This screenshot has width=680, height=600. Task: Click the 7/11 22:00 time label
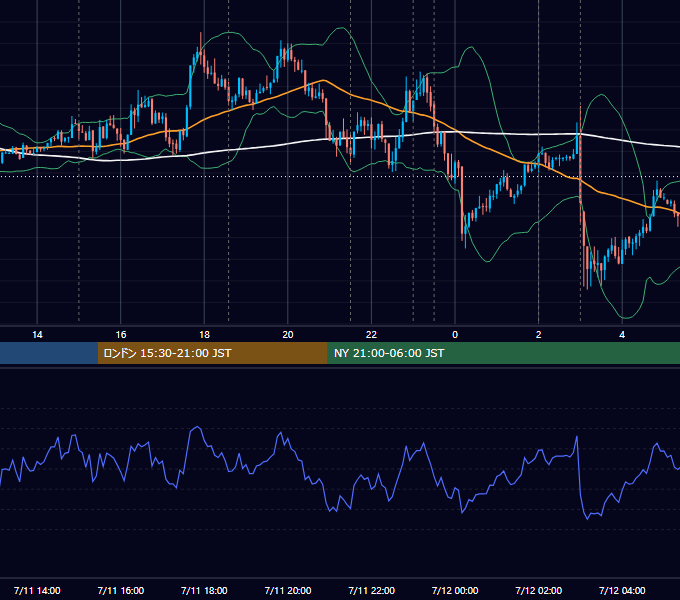(372, 590)
